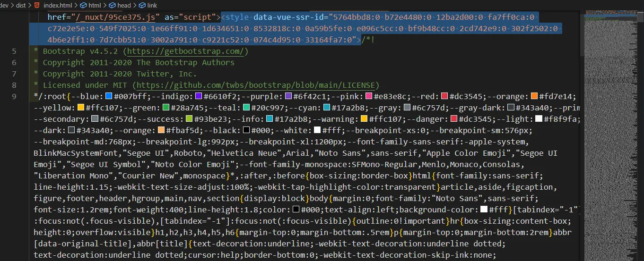Open the link element breadcrumb
This screenshot has width=644, height=261.
pos(152,5)
